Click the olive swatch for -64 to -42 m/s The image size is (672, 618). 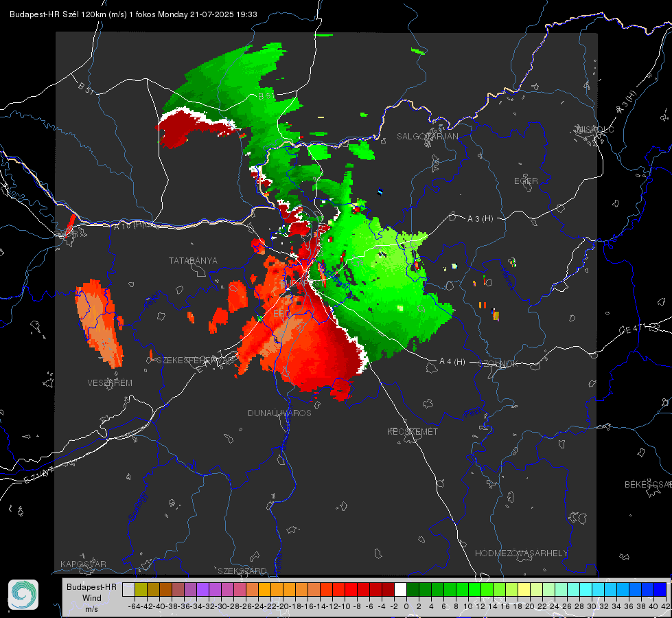(x=141, y=590)
